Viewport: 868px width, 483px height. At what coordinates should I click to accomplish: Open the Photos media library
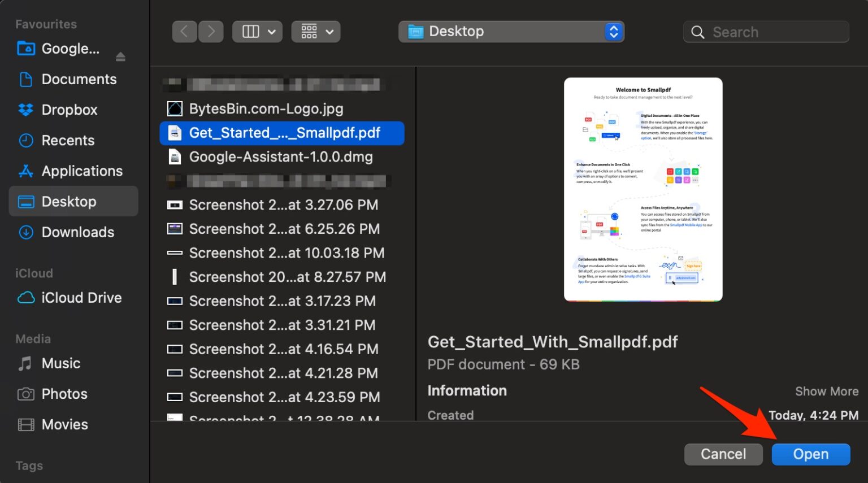pyautogui.click(x=64, y=394)
